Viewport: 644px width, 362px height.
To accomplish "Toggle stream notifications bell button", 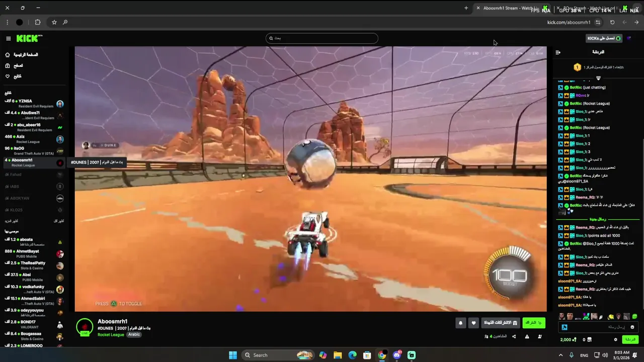I will click(x=460, y=323).
